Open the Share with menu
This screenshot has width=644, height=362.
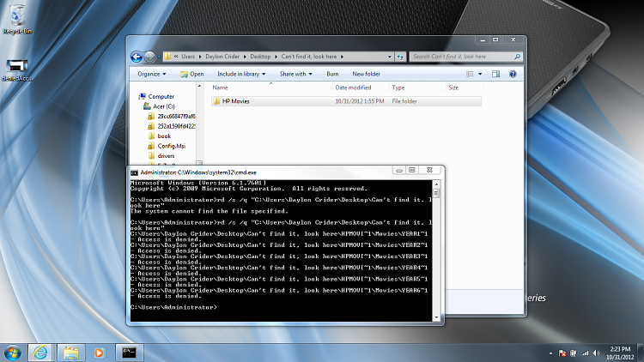[x=295, y=74]
